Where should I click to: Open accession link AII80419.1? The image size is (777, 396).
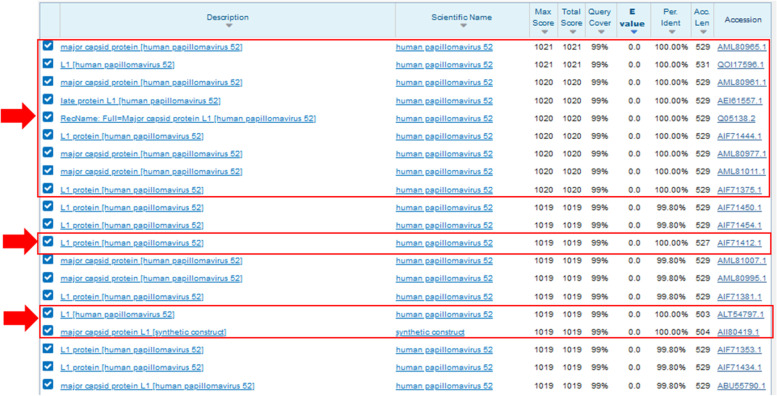click(x=738, y=332)
